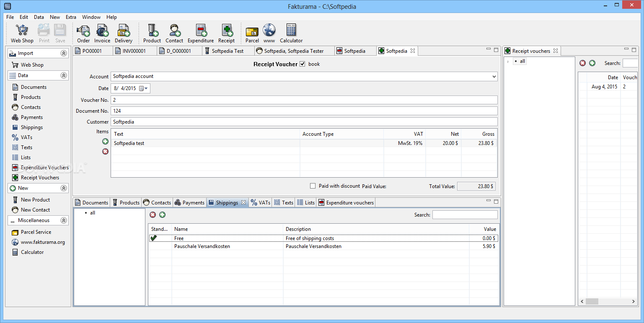Select the all node in shippings tree

93,213
